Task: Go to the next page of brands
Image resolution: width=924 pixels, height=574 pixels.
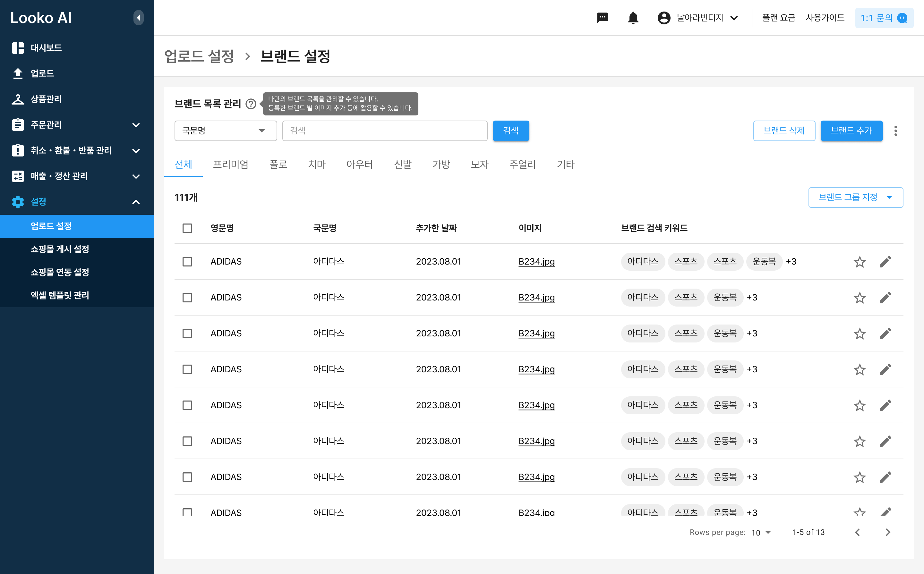Action: pyautogui.click(x=888, y=532)
